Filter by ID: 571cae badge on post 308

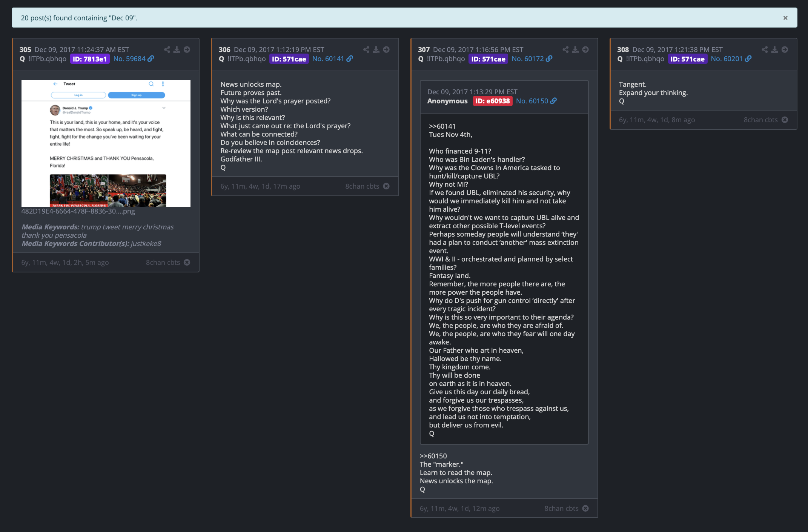[687, 59]
